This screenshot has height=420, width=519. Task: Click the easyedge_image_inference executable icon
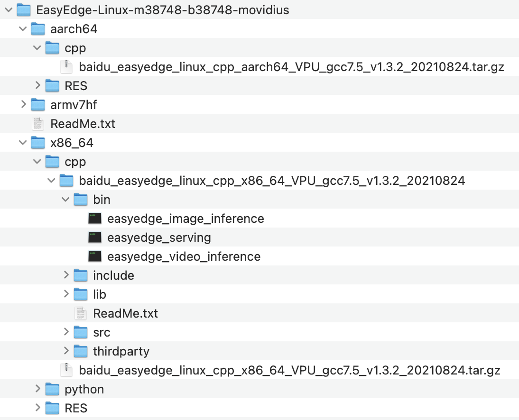pyautogui.click(x=95, y=218)
